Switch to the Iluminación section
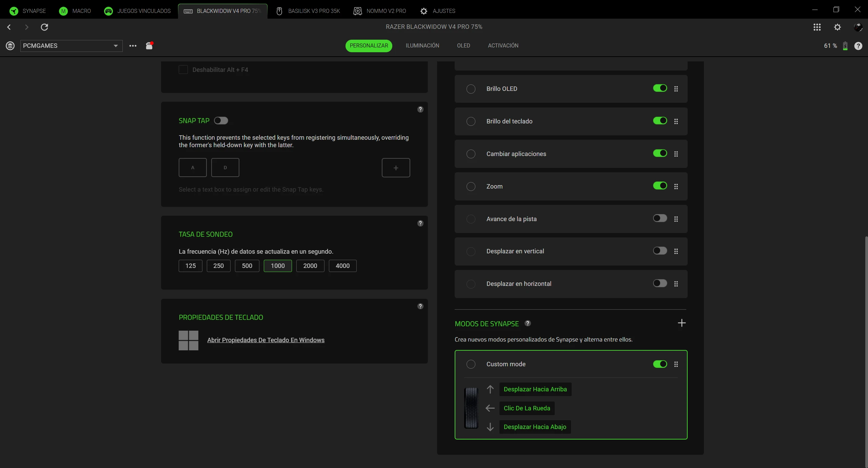The width and height of the screenshot is (868, 468). [x=422, y=45]
